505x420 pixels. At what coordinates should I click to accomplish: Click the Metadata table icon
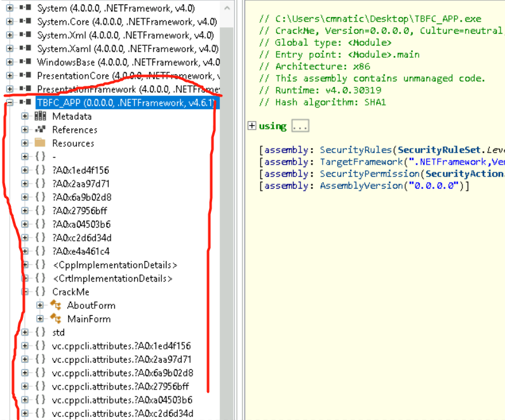40,116
